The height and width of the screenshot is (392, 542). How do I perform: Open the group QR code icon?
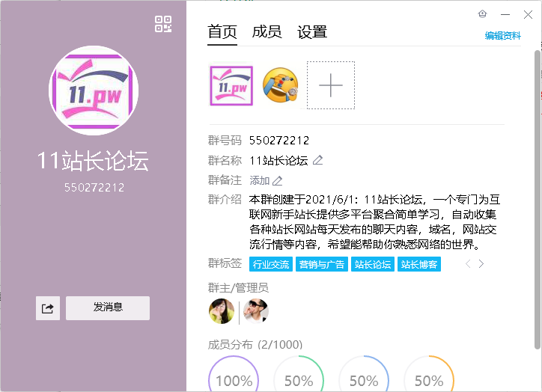click(163, 23)
